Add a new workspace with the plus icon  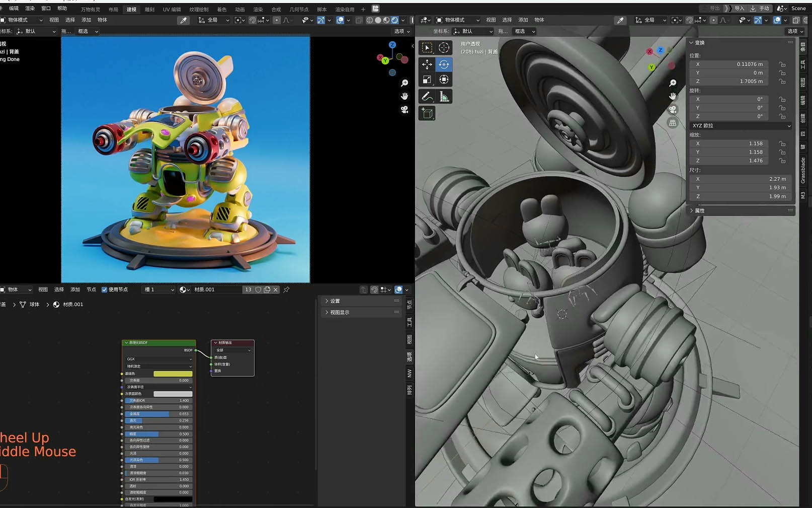(x=363, y=9)
